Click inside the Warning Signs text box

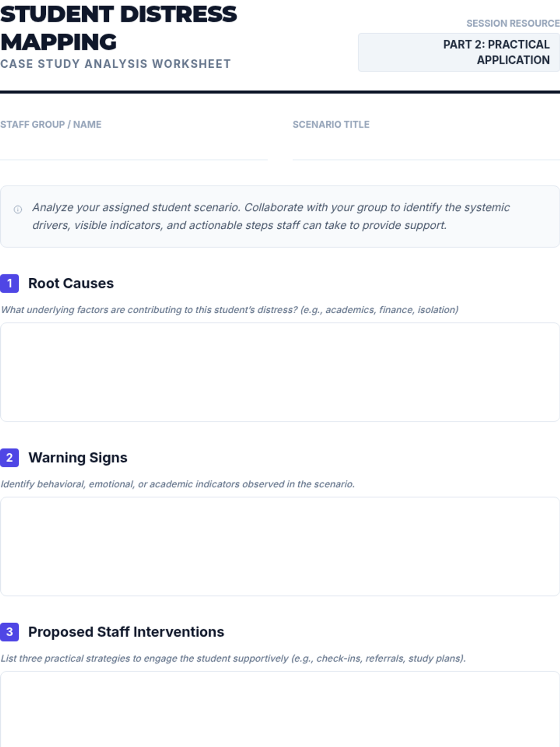[x=280, y=546]
